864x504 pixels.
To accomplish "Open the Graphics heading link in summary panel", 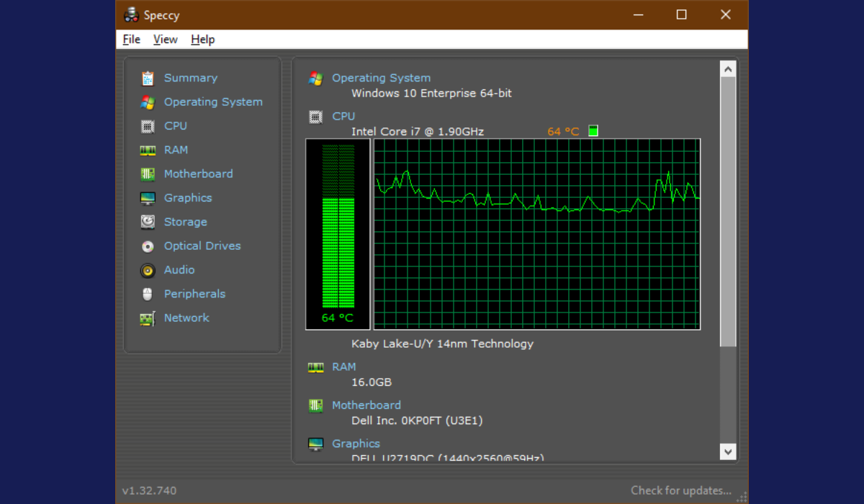I will (356, 444).
